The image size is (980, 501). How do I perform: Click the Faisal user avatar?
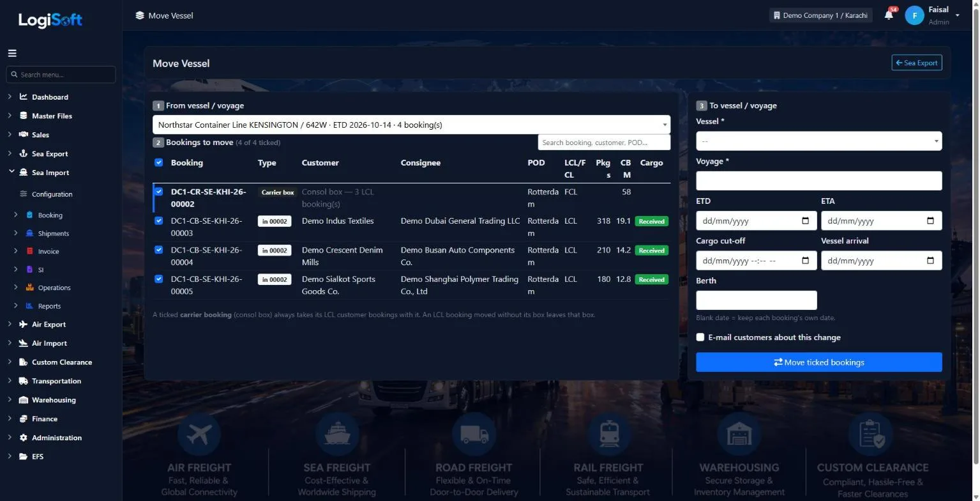[914, 15]
